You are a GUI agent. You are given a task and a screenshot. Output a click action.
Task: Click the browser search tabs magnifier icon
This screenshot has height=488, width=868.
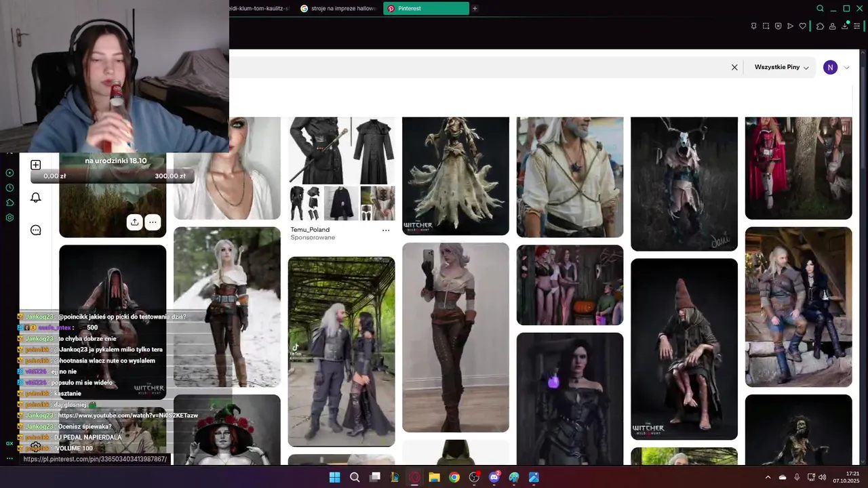820,8
